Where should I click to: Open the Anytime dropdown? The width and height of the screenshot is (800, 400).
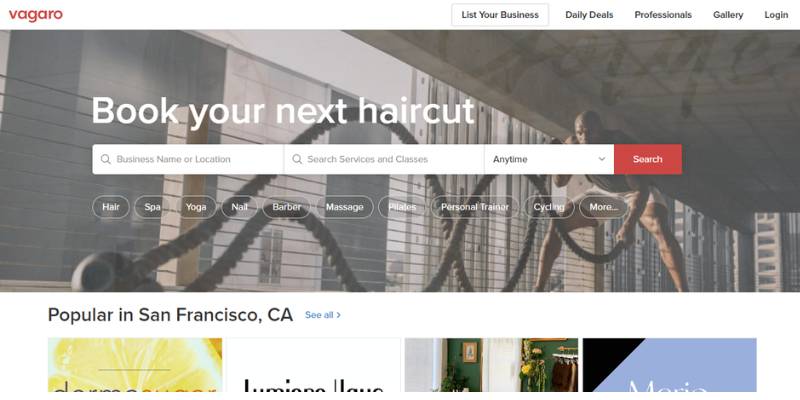549,159
